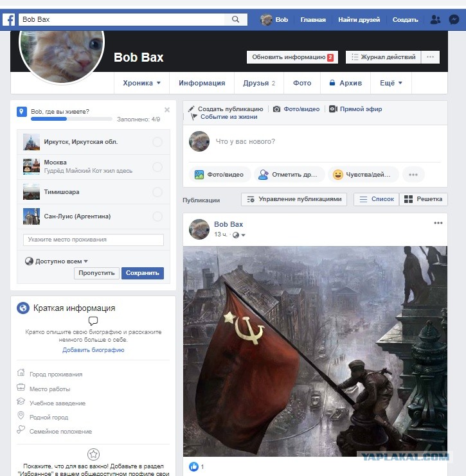Select the Иркутск, Иркутская обл. radio option

[x=157, y=142]
